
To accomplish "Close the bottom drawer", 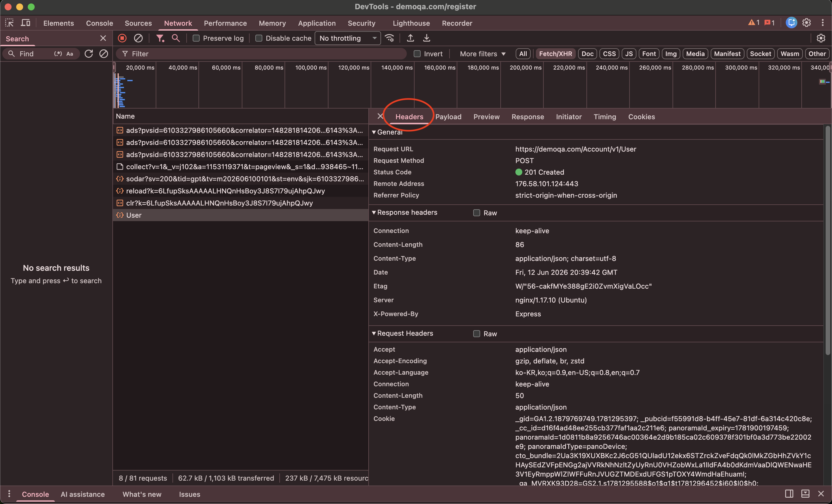I will click(x=821, y=494).
